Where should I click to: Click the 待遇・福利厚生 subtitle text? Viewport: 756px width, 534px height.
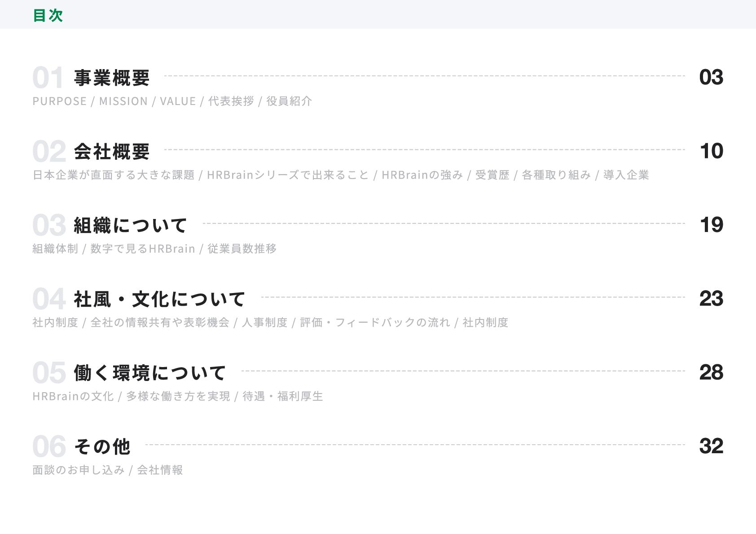pos(282,396)
